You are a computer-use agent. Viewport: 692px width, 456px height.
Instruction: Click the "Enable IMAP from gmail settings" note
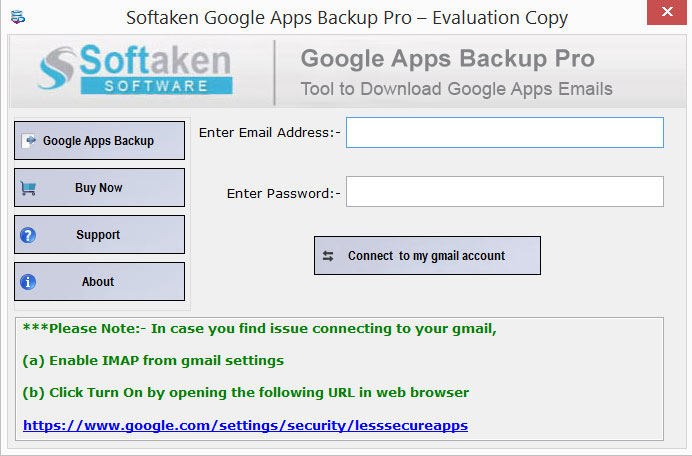(166, 361)
